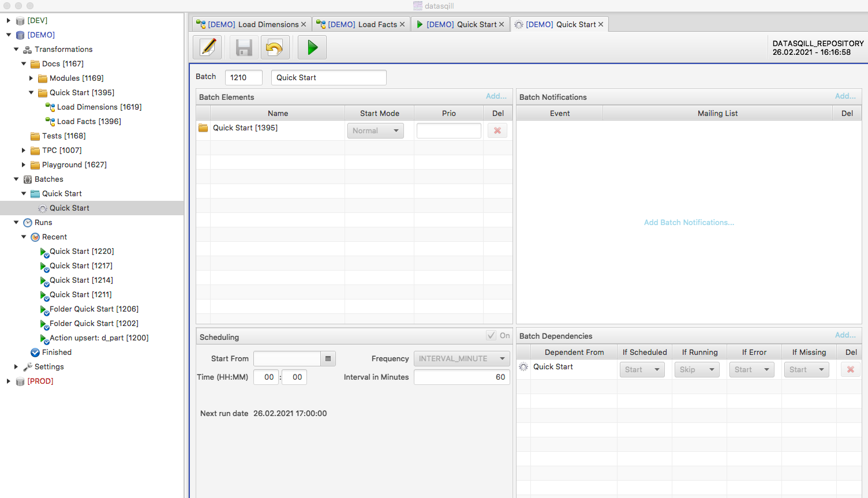Open the If Running Skip dropdown
The height and width of the screenshot is (498, 868).
point(697,369)
